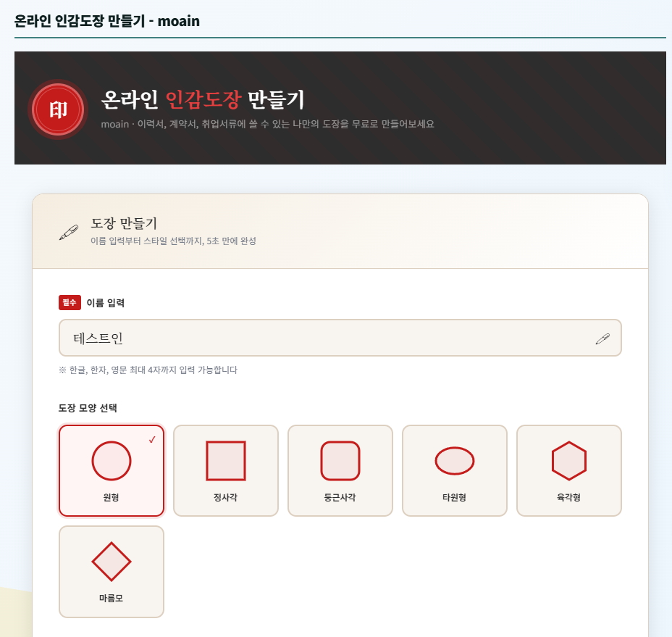Viewport: 672px width, 637px height.
Task: Select the 육각형 hexagon shape icon
Action: coord(569,461)
